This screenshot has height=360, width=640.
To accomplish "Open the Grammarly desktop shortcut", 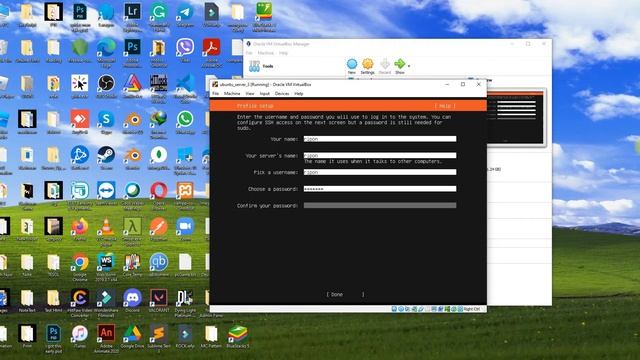I will pyautogui.click(x=159, y=16).
